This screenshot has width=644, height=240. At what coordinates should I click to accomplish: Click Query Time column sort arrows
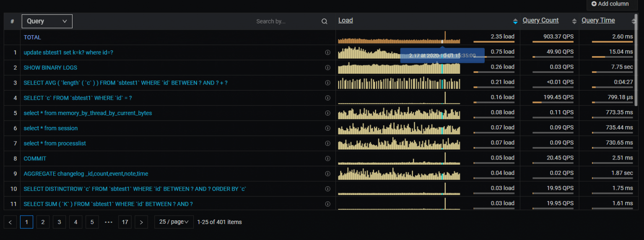634,21
